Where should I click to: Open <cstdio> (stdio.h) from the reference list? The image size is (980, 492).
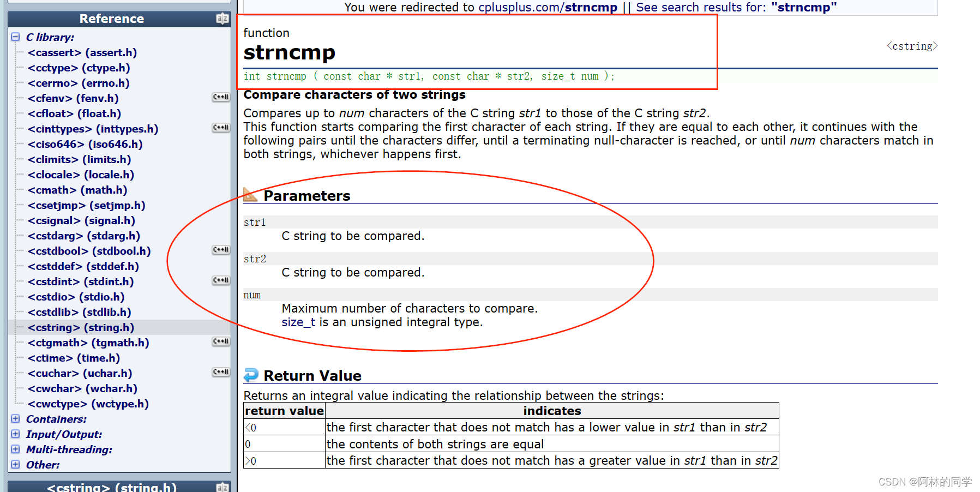point(75,297)
